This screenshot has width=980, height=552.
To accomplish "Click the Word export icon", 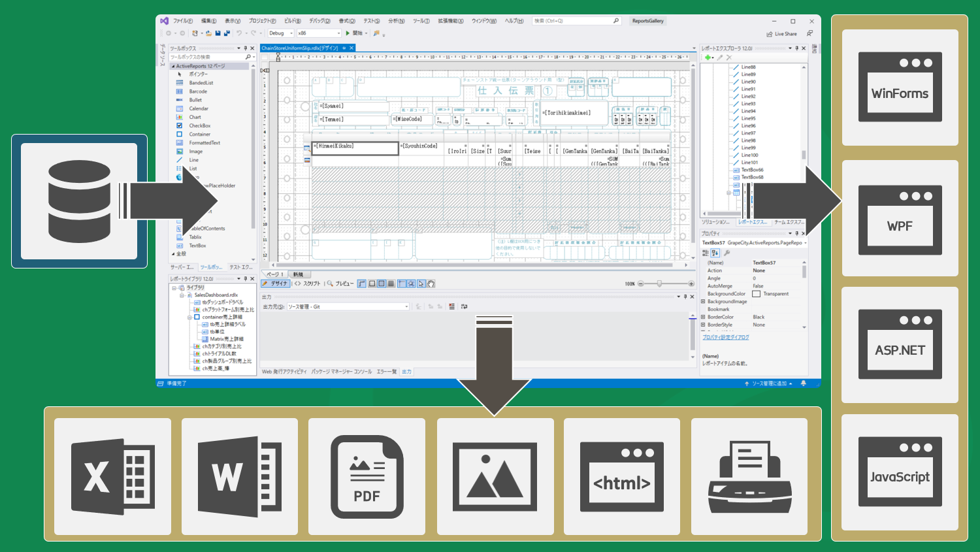I will pos(240,477).
